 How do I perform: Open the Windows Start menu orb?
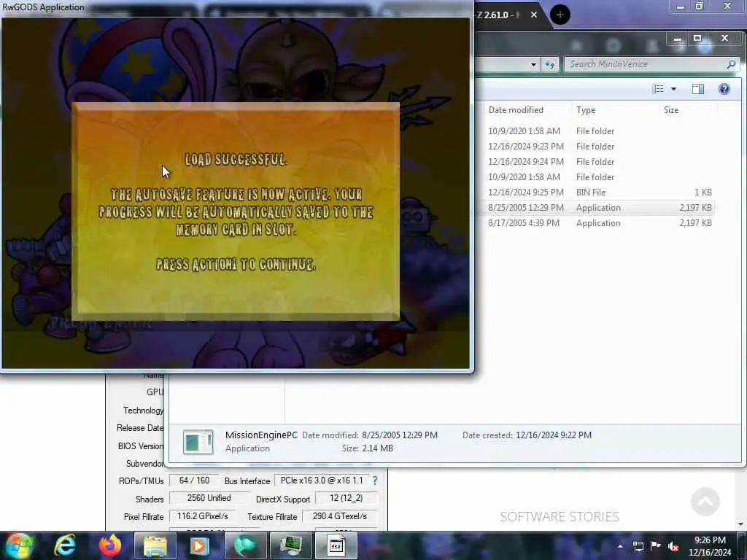[x=19, y=545]
